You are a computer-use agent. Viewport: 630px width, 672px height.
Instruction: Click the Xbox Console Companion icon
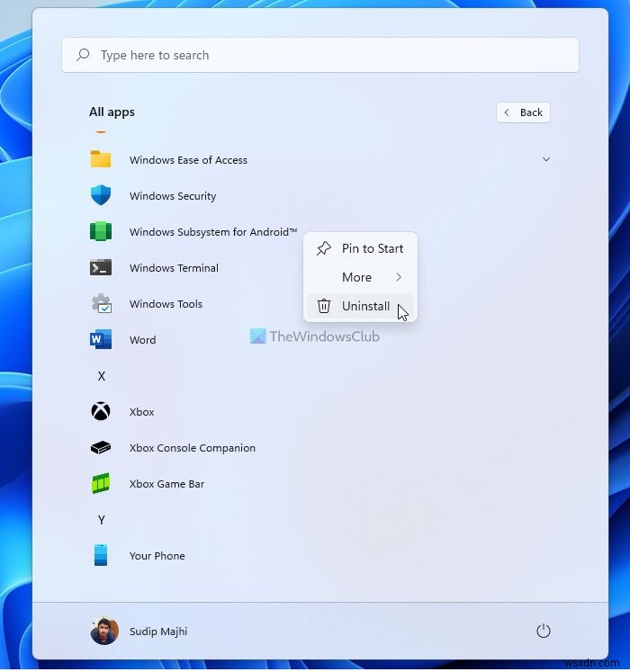point(101,448)
